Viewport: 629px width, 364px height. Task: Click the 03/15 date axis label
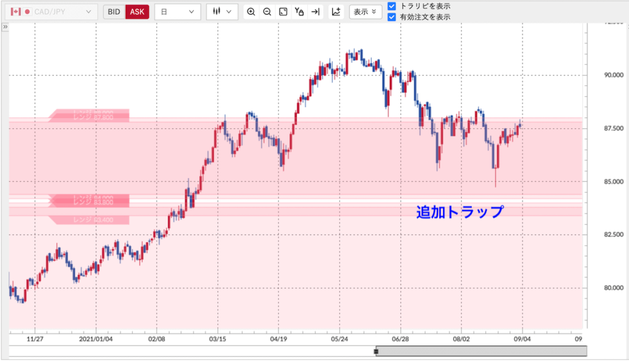(217, 339)
